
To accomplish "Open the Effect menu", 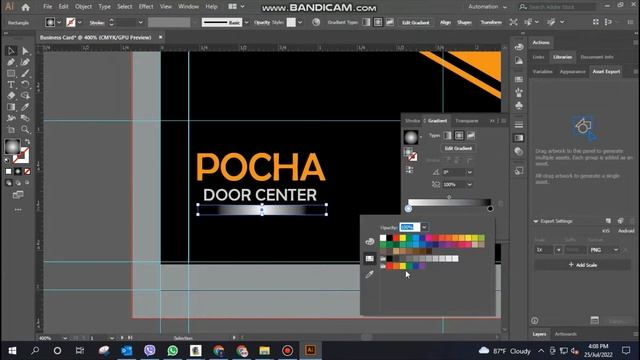I will pos(146,7).
